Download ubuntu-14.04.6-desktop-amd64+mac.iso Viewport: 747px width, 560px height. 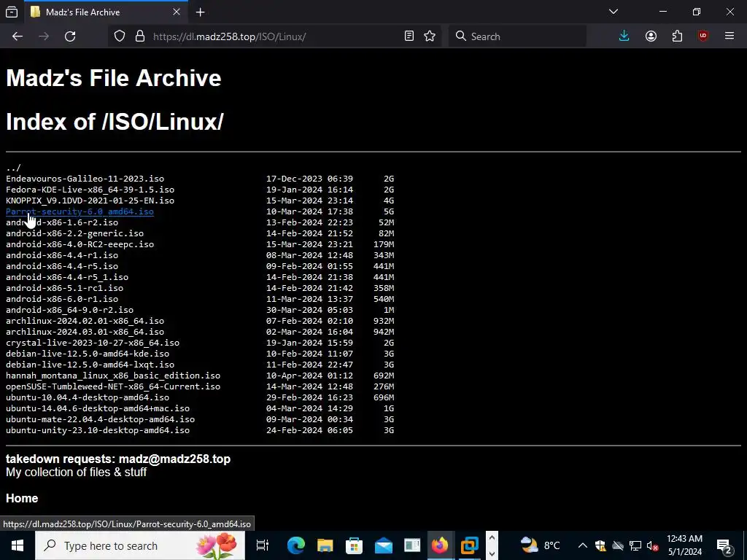click(98, 408)
